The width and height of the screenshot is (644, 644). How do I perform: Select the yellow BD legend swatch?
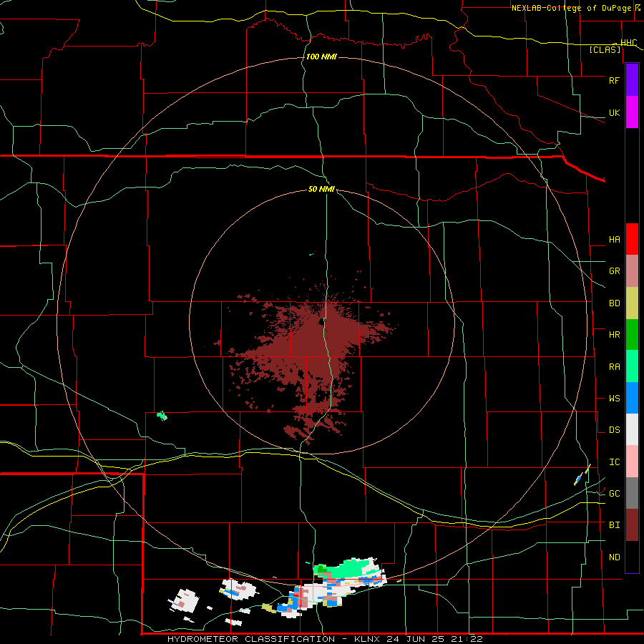pos(632,303)
